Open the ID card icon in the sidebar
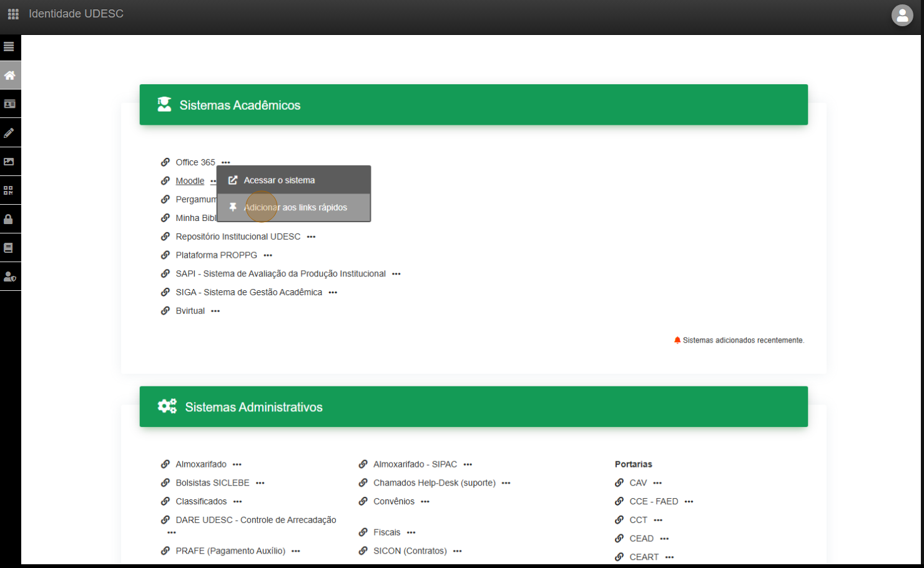The width and height of the screenshot is (924, 568). click(x=9, y=104)
